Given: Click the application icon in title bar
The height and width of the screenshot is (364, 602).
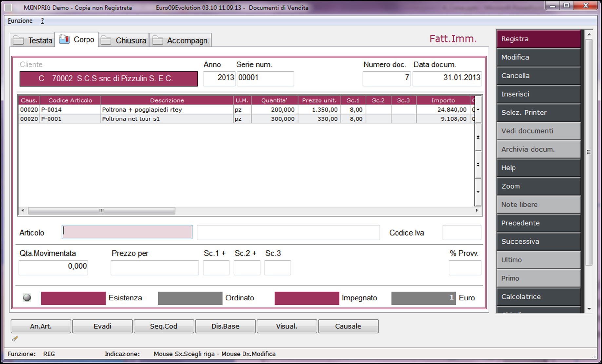Looking at the screenshot, I should 9,7.
